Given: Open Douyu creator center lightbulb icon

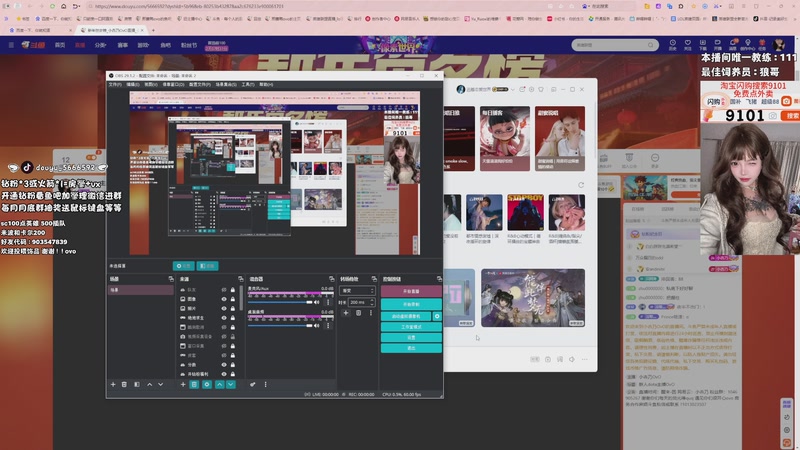Looking at the screenshot, I should click(747, 44).
